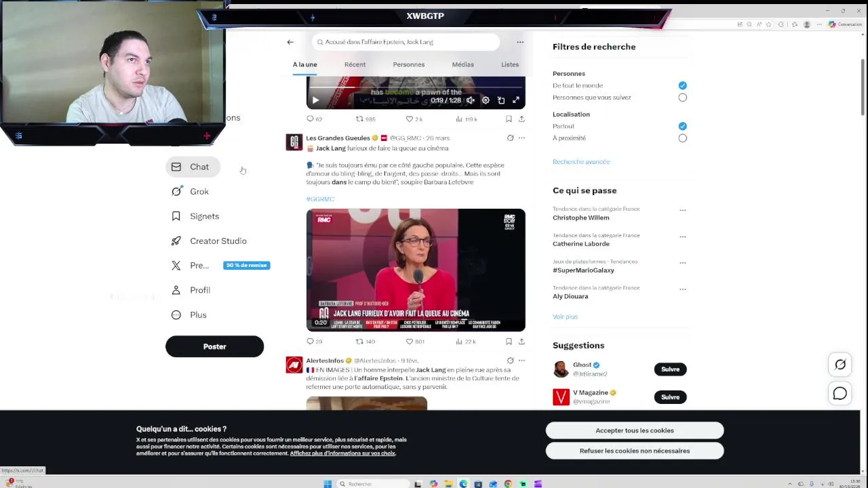Open more menu on AlertesInfos post
The image size is (868, 488).
coord(521,361)
